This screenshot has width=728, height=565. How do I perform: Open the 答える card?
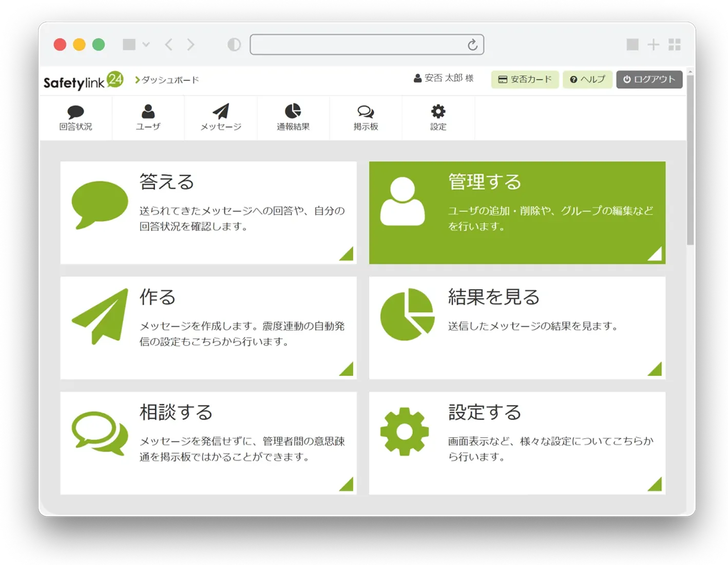[208, 213]
